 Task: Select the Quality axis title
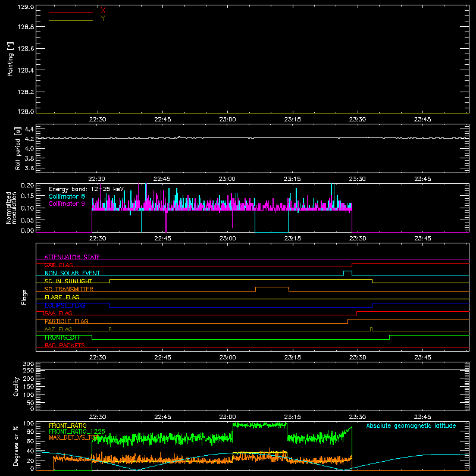click(x=16, y=386)
